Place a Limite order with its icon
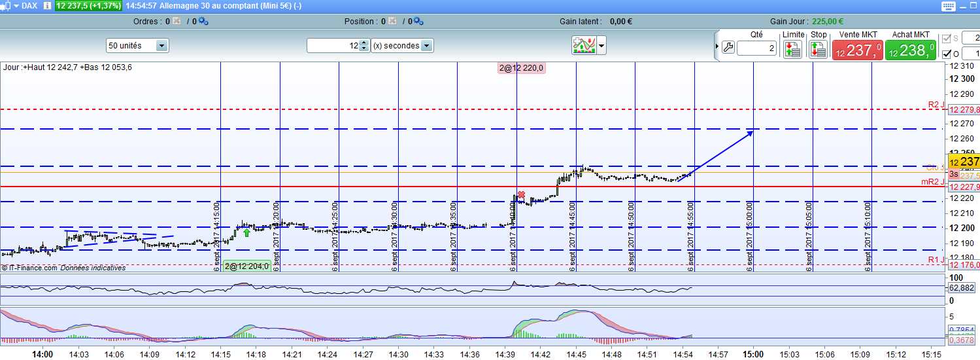 click(x=793, y=48)
